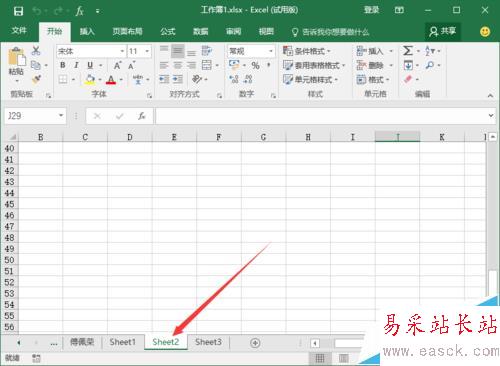This screenshot has height=366, width=500.
Task: Collapse the ribbon with the caret
Action: click(x=490, y=96)
